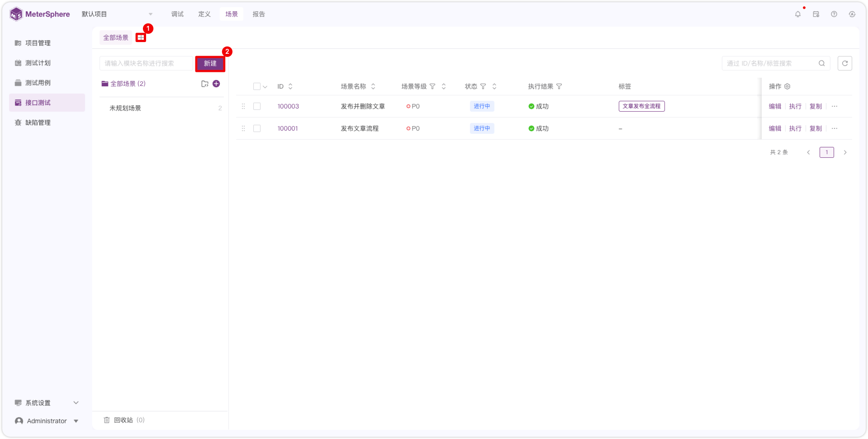Click the MeterSphere logo
868x439 pixels.
point(40,14)
